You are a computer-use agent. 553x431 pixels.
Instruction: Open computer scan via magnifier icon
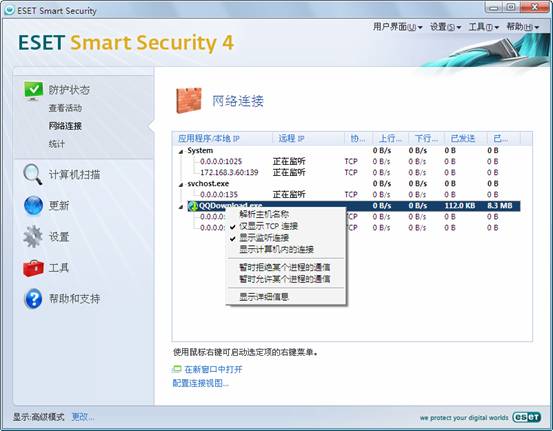tap(33, 174)
